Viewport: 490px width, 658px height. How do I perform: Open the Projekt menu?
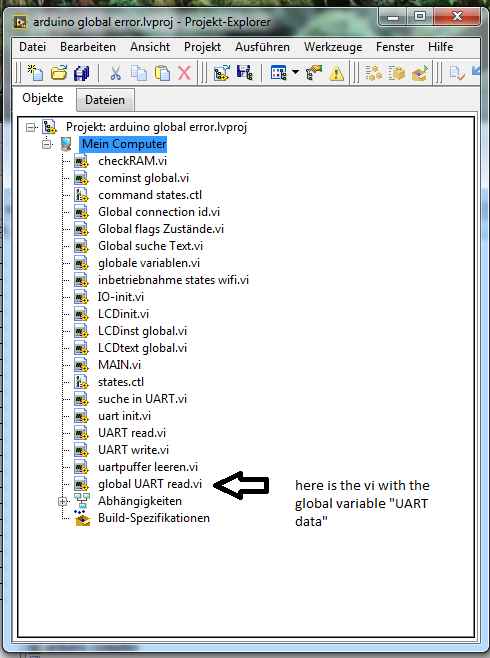[202, 47]
